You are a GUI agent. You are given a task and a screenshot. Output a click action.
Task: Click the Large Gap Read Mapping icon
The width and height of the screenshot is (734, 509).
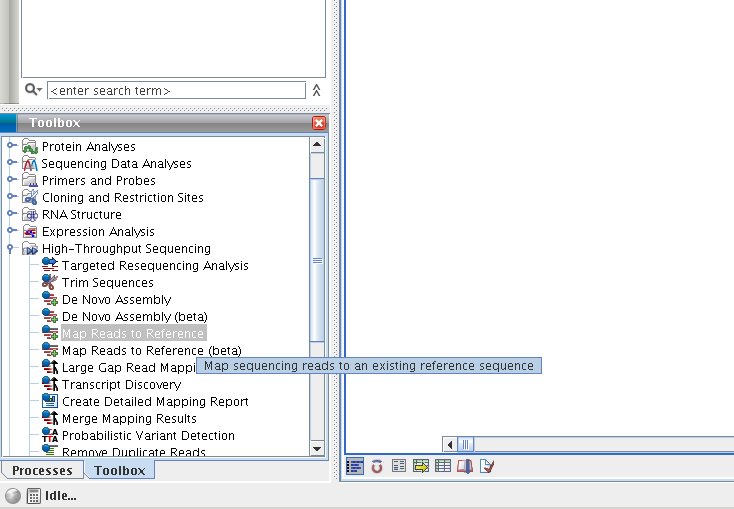[x=50, y=367]
